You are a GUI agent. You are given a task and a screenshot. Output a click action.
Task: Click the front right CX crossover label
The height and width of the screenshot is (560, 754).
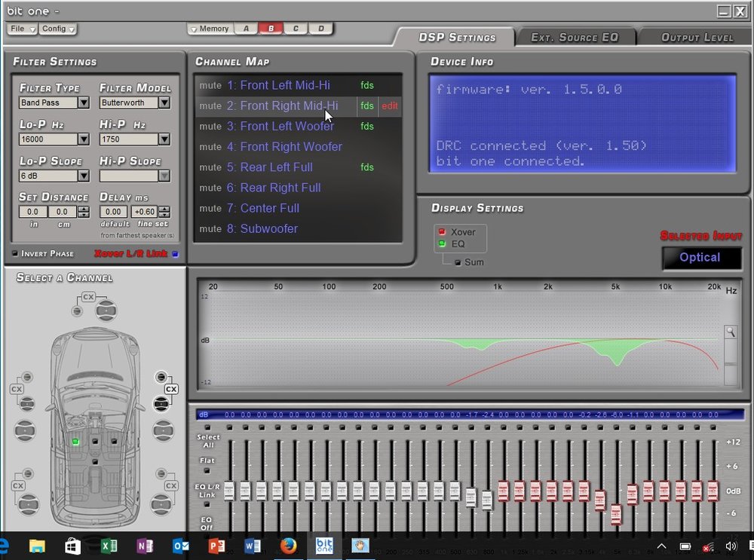tap(171, 389)
